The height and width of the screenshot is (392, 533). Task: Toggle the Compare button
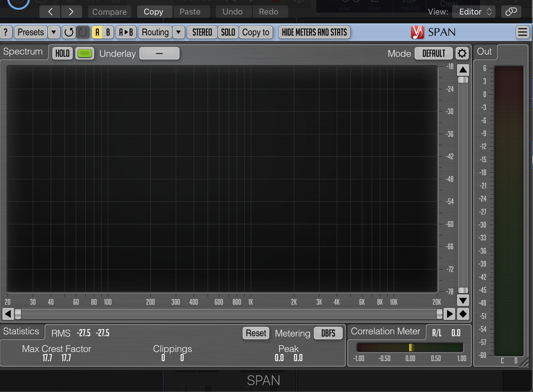[109, 12]
